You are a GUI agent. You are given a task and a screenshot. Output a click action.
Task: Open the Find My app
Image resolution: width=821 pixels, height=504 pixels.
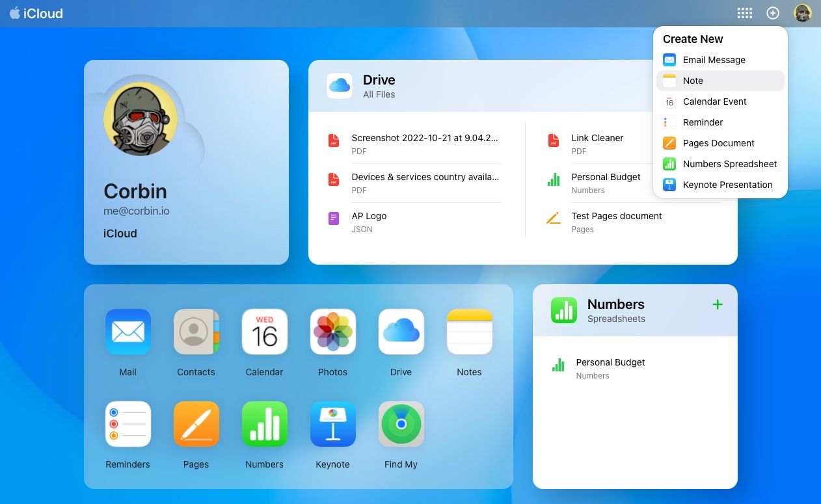(x=401, y=424)
